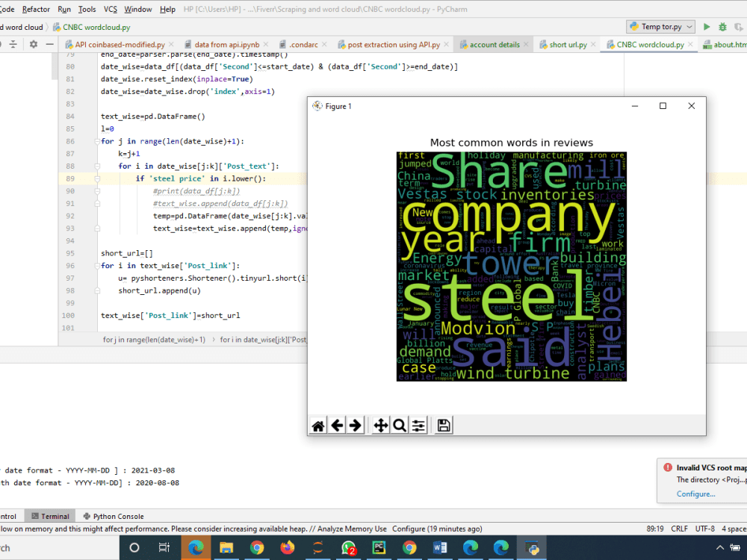Close the .condarc tab
This screenshot has height=560, width=747.
point(324,44)
